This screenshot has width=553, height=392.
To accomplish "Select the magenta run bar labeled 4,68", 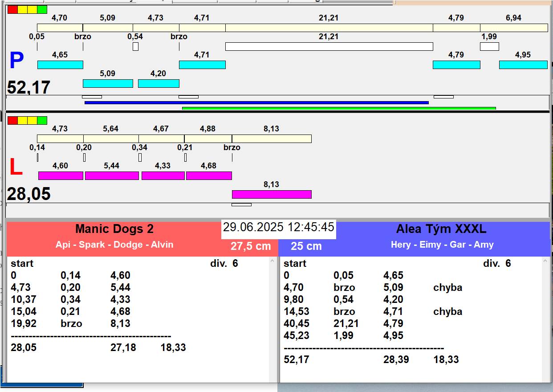I will point(209,176).
